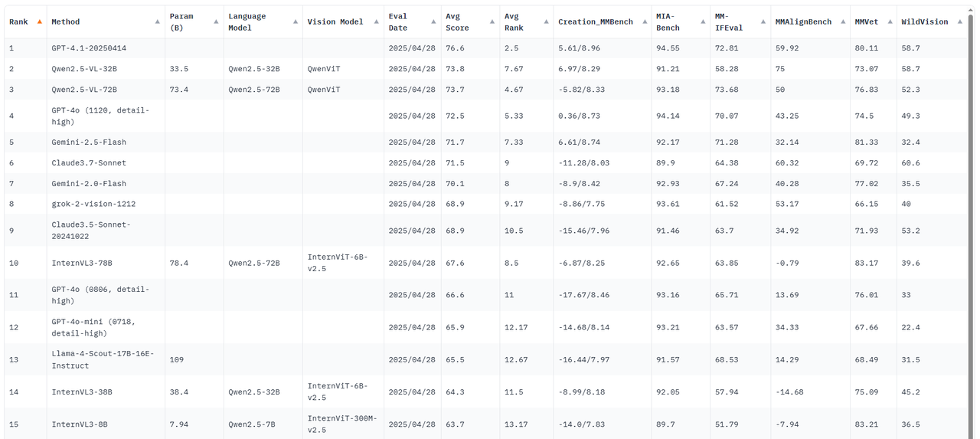This screenshot has height=439, width=980.
Task: Click Avg Rank value 9.17
Action: click(514, 204)
